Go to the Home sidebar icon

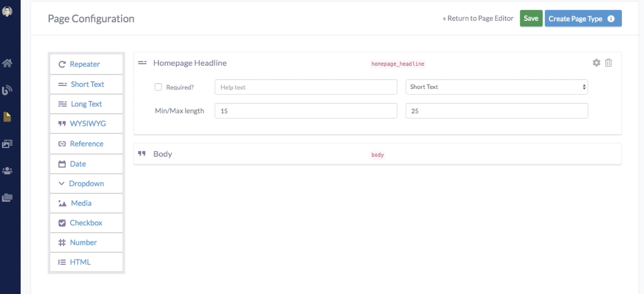tap(7, 63)
